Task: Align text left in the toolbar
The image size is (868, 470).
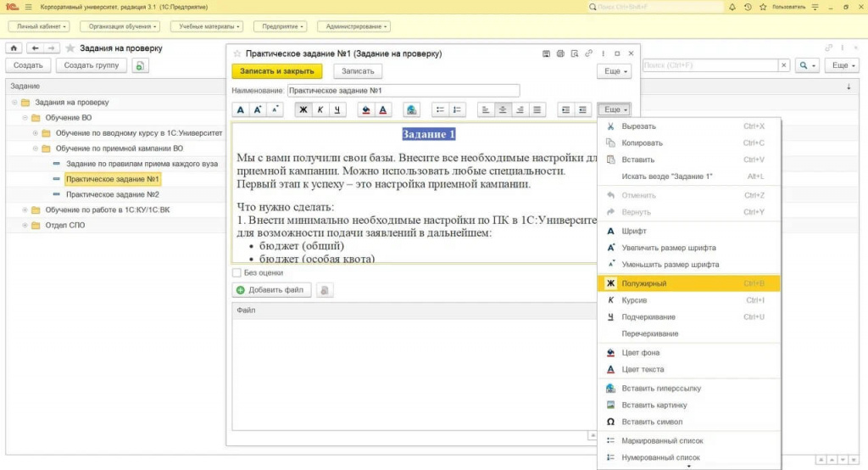Action: [486, 109]
